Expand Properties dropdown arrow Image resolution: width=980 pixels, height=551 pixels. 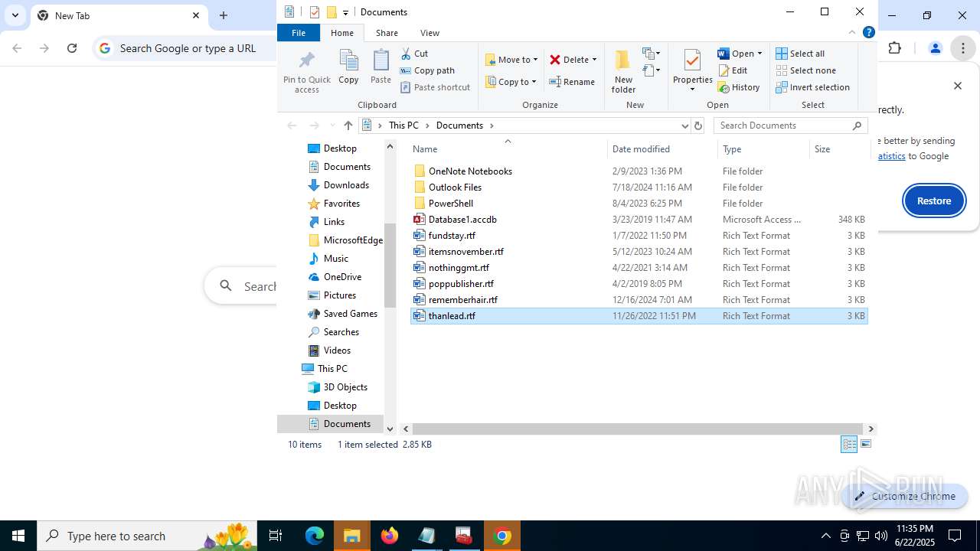[692, 90]
